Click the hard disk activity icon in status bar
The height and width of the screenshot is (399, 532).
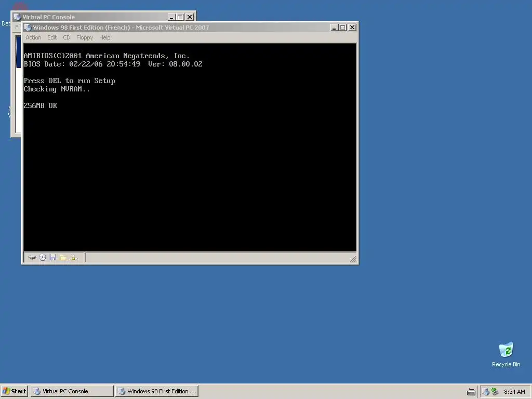(32, 257)
